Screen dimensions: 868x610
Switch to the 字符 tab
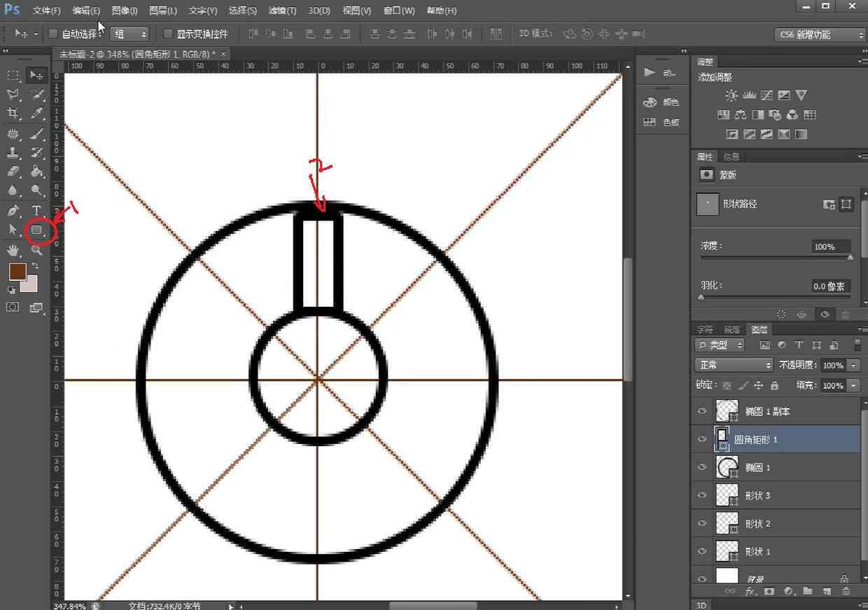[x=705, y=329]
